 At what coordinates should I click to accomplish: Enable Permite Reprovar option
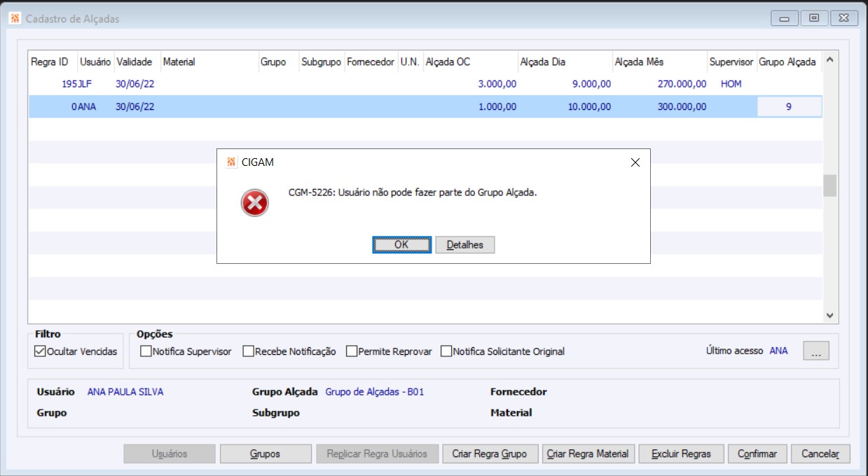(352, 351)
